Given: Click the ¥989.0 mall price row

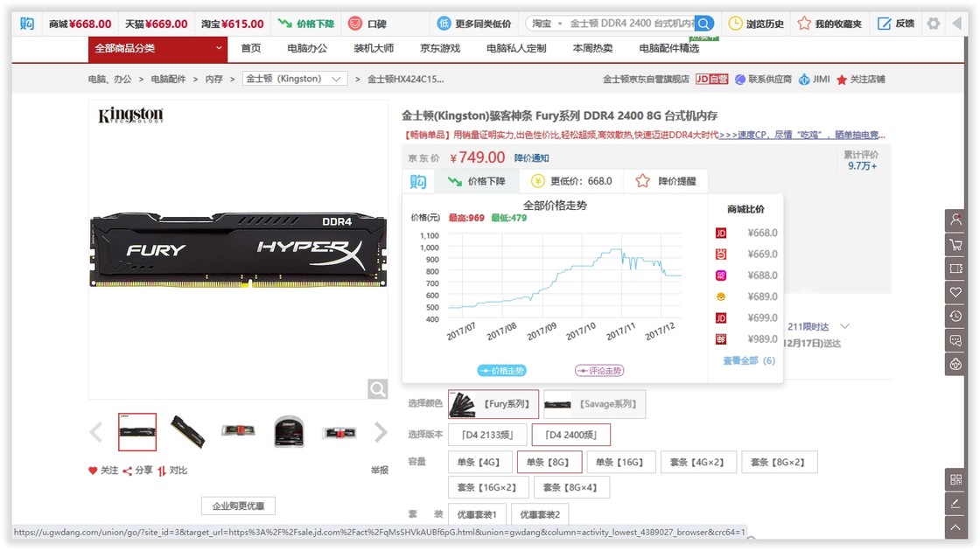Looking at the screenshot, I should click(x=746, y=339).
